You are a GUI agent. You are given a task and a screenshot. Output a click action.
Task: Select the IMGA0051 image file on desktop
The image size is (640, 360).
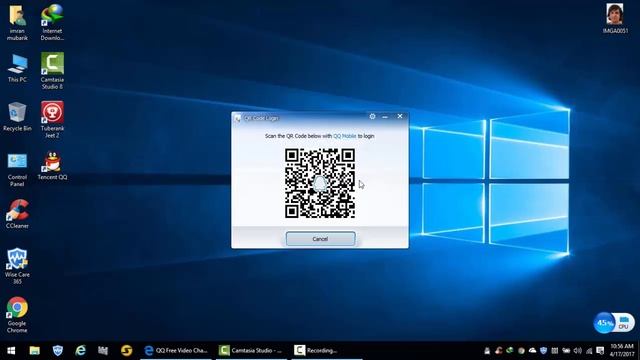[615, 19]
